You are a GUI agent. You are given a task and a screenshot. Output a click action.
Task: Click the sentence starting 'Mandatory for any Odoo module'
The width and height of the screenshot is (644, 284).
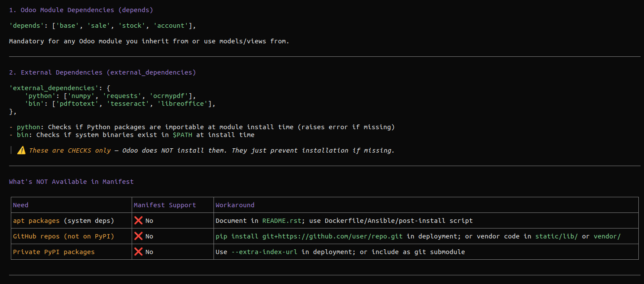point(149,41)
